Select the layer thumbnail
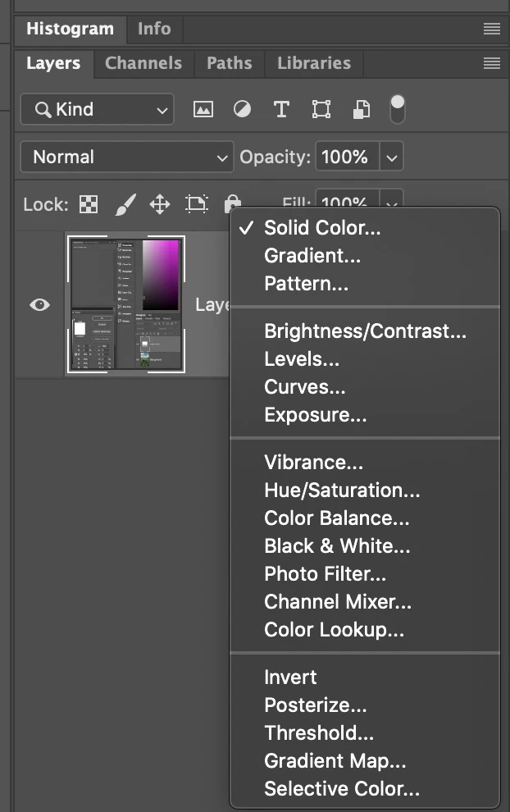 pos(125,304)
